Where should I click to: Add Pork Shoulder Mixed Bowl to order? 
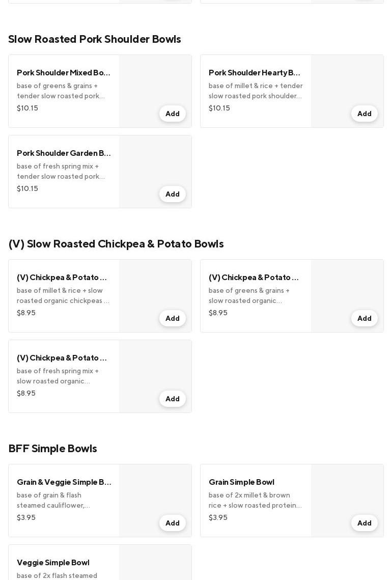pos(172,114)
